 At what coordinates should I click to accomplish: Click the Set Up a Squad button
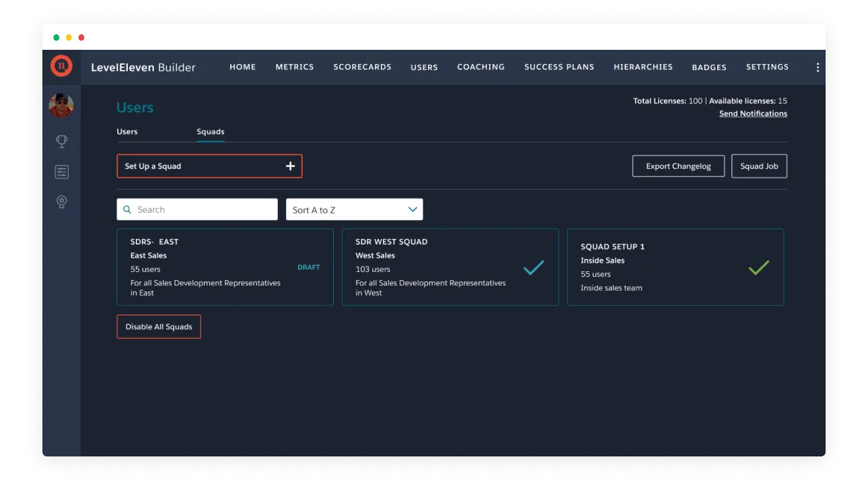click(209, 166)
